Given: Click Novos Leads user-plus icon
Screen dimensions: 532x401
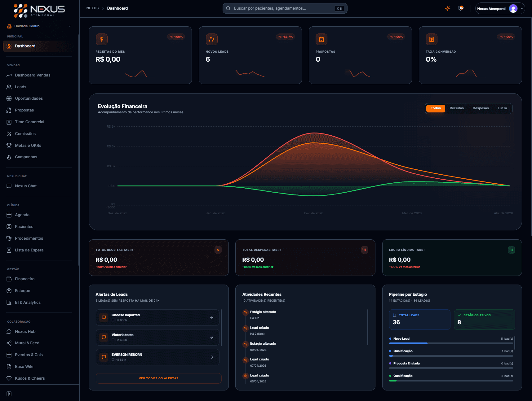Looking at the screenshot, I should (x=212, y=39).
